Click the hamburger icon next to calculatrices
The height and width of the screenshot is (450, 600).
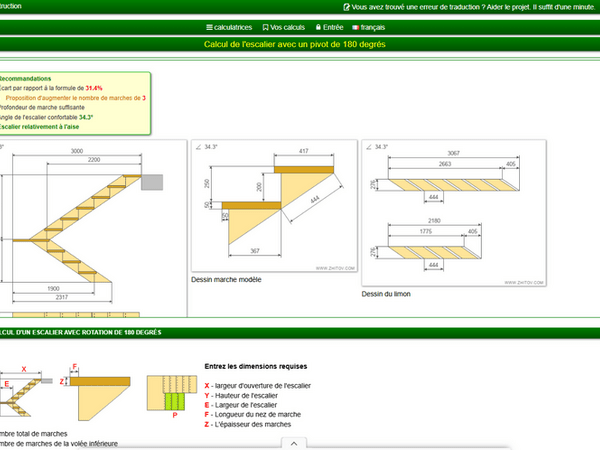click(209, 27)
